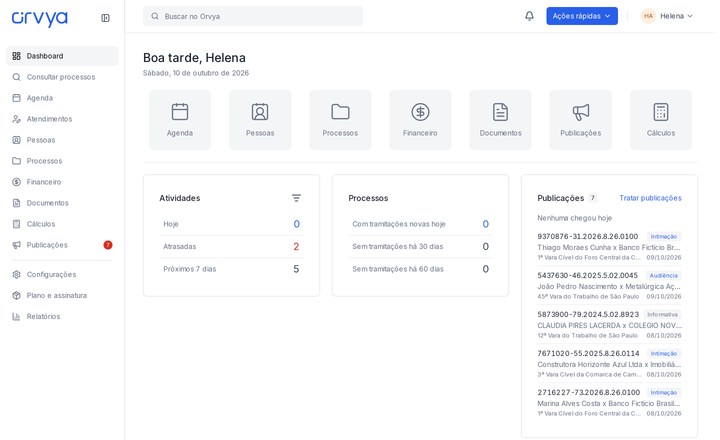Viewport: 720px width, 440px height.
Task: Open Documentos from the sidebar
Action: (x=62, y=203)
